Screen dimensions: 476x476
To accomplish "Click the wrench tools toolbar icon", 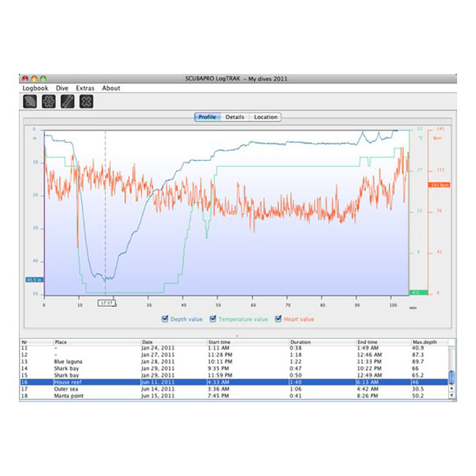I will pos(67,102).
